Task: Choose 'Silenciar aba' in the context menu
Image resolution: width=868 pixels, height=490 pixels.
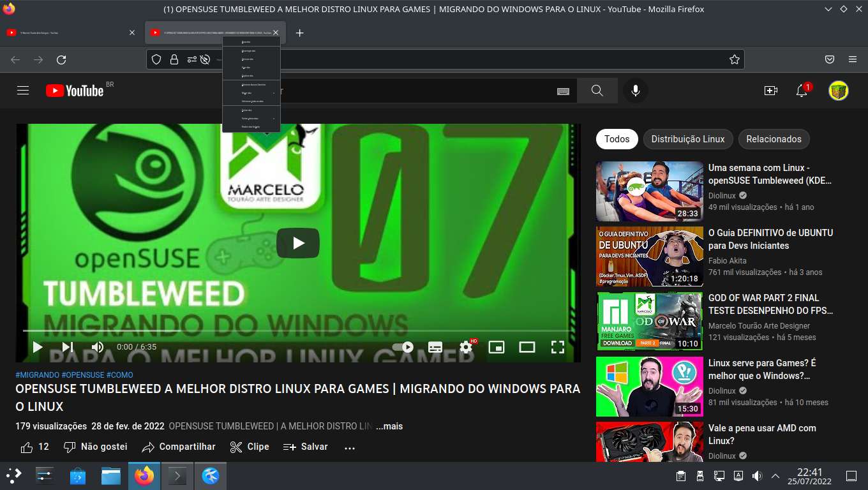Action: 251,59
